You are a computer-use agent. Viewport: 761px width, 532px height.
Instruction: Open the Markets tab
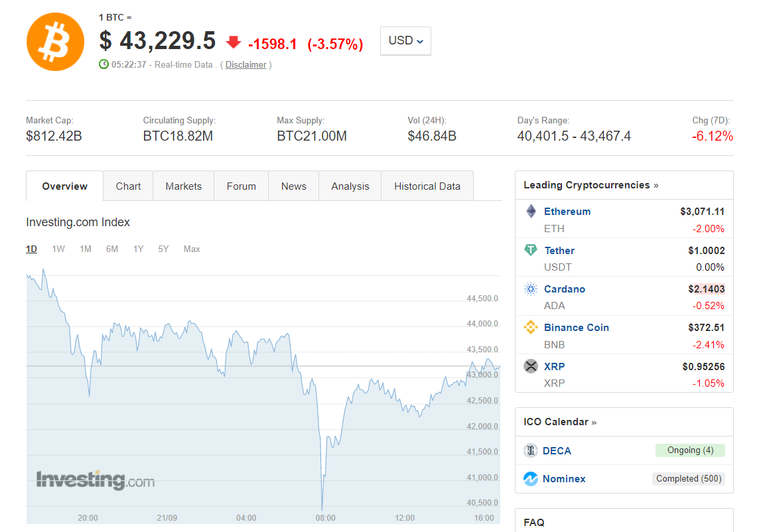point(184,186)
